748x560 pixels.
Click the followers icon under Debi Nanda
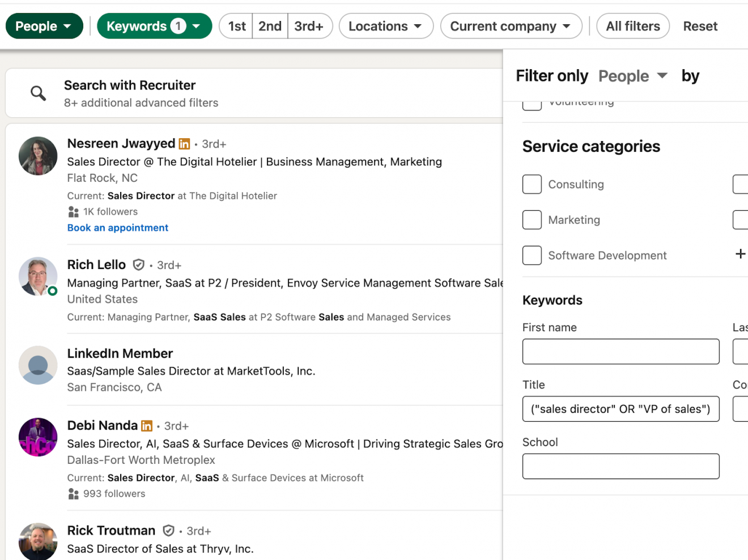tap(73, 494)
